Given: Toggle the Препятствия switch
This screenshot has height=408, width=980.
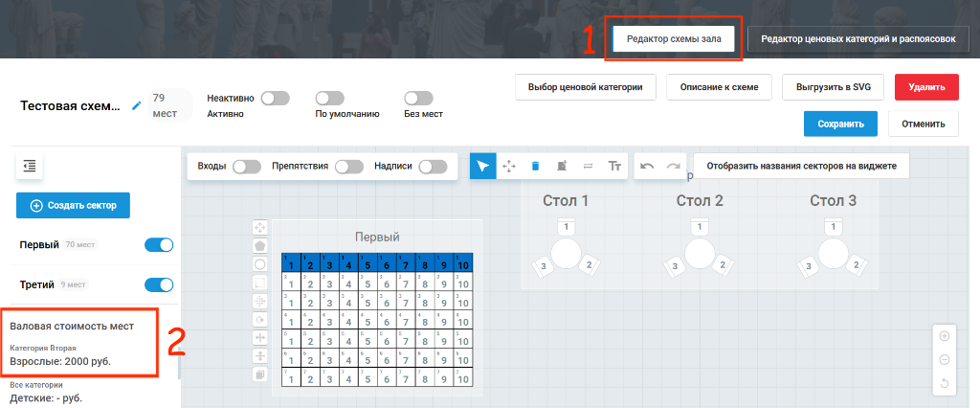Looking at the screenshot, I should tap(348, 167).
